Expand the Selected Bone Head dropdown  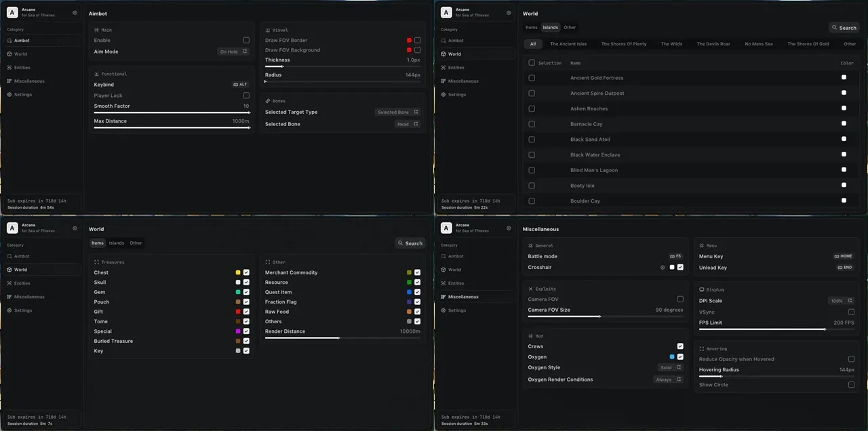408,124
